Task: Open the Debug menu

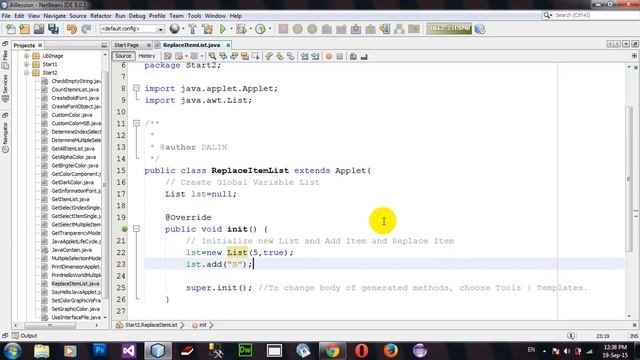Action: 137,16
